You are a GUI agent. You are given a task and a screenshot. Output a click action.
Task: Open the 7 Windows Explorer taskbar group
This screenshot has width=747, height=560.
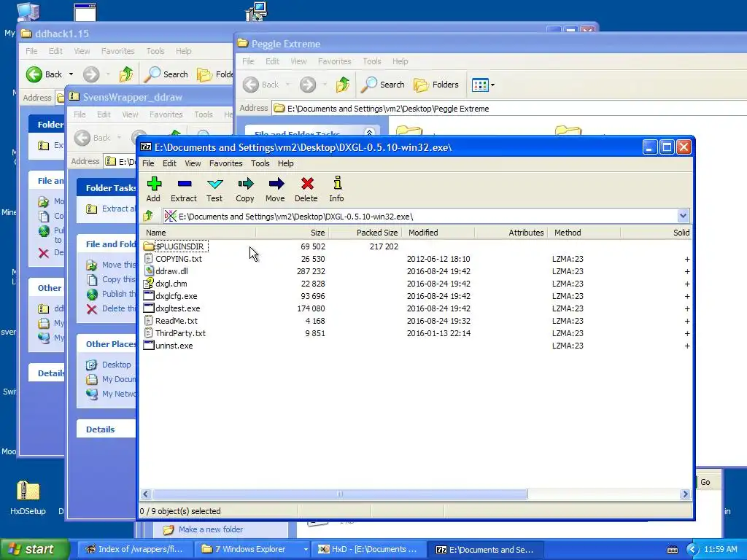253,549
